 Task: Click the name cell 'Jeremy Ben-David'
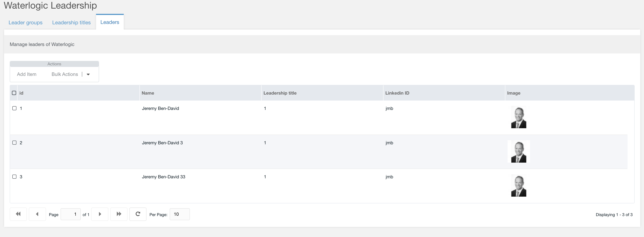tap(161, 108)
